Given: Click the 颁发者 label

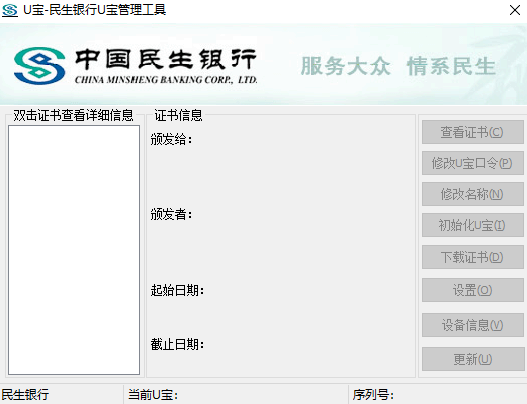Looking at the screenshot, I should point(171,214).
